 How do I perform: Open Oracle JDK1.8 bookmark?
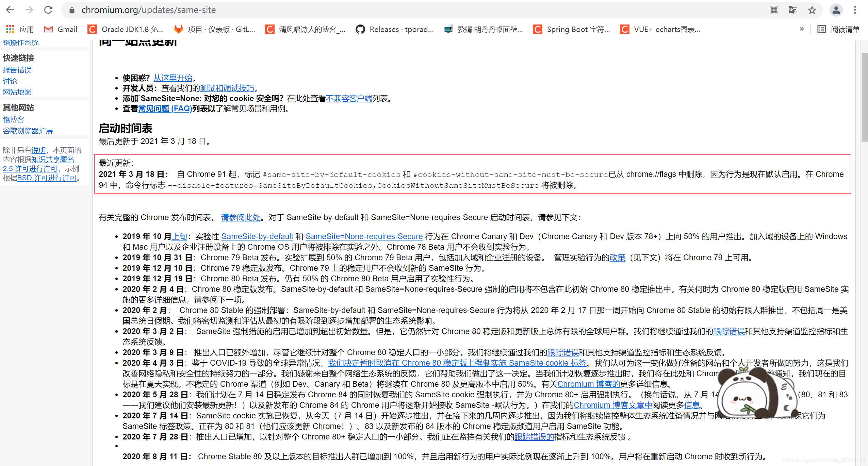[126, 30]
